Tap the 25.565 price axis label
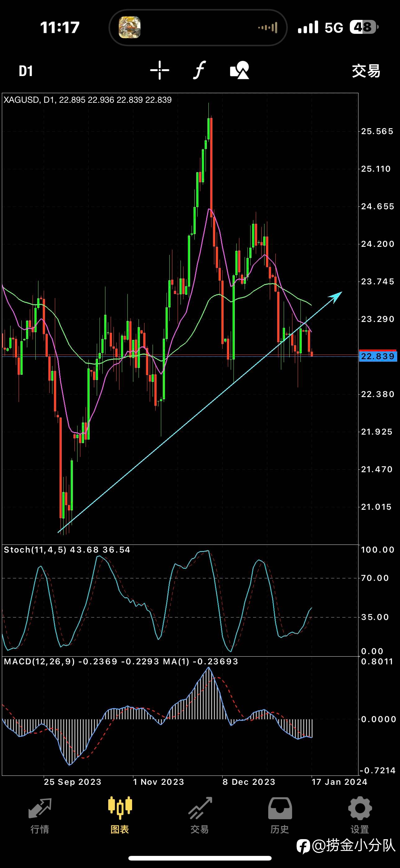This screenshot has width=400, height=868. [x=377, y=131]
